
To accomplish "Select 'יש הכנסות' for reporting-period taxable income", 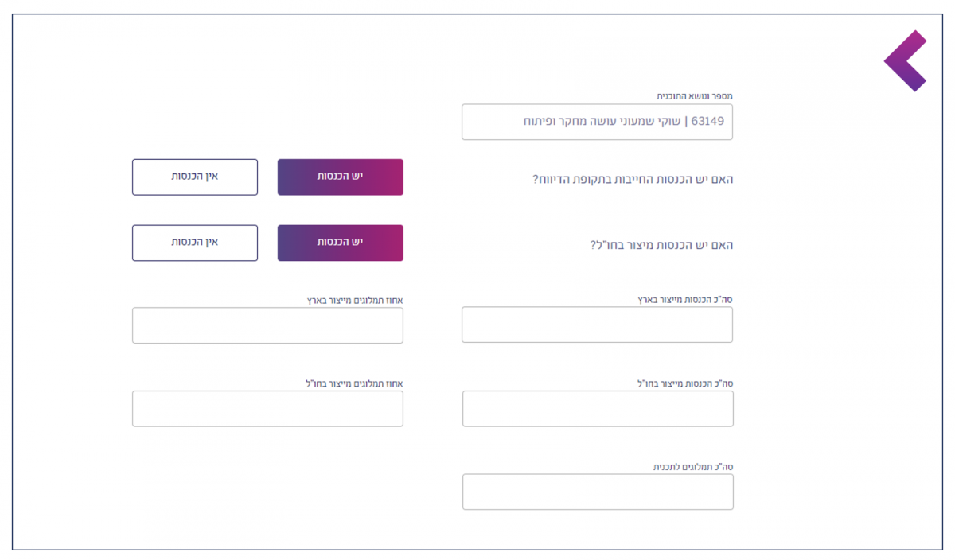I will click(340, 177).
